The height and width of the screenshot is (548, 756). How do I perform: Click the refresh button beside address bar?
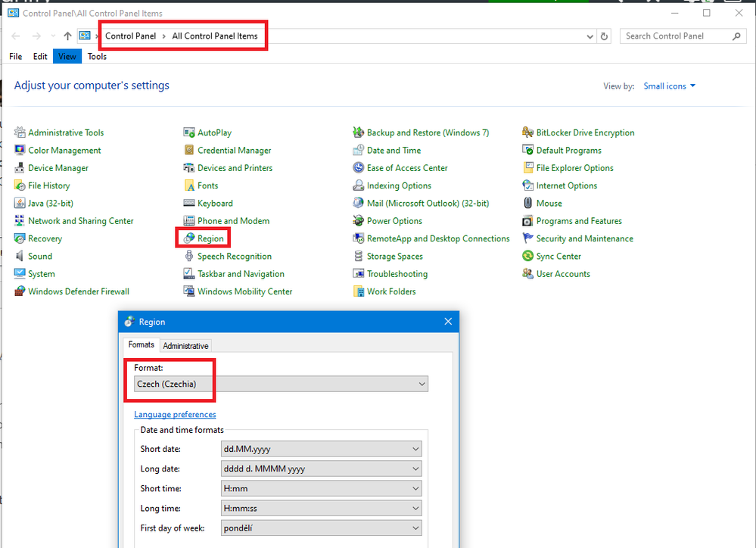point(604,36)
